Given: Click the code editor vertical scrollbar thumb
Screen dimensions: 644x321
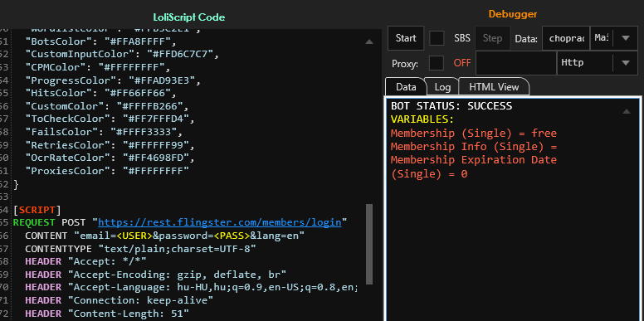Looking at the screenshot, I should coord(369,244).
